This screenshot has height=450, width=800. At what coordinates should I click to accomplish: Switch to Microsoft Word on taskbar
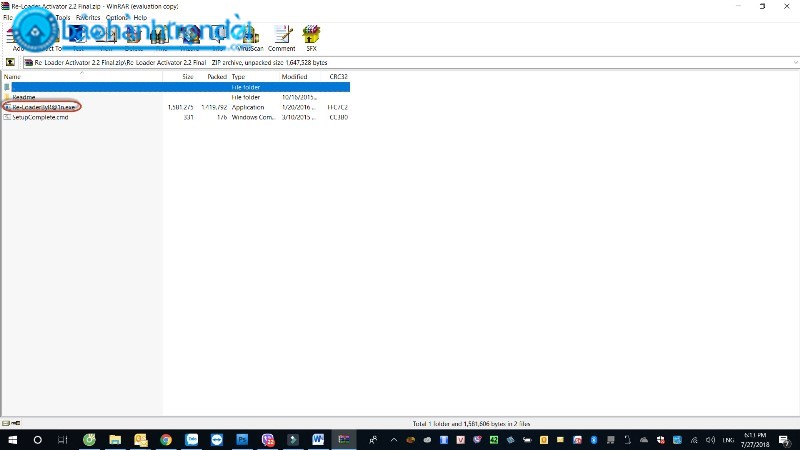tap(318, 440)
